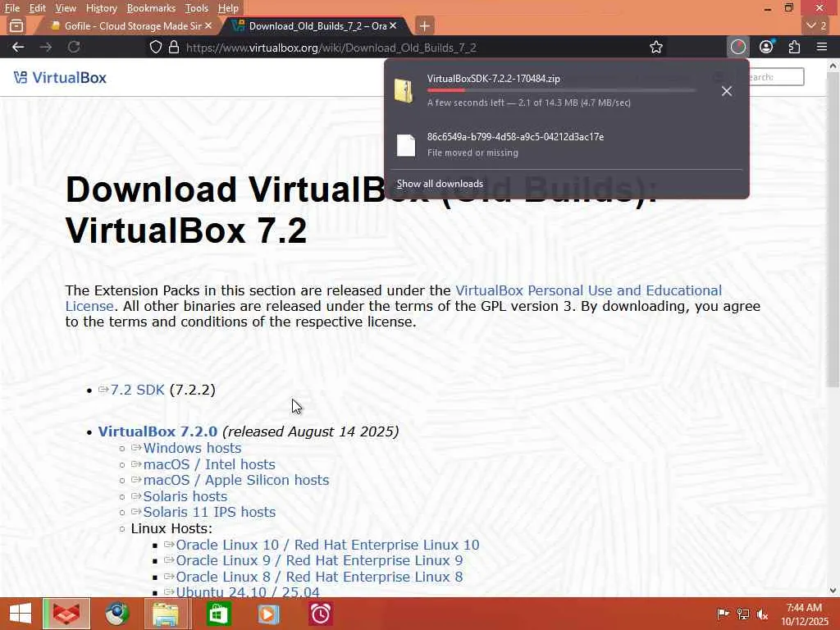The width and height of the screenshot is (840, 630).
Task: Open Oracle Linux 9 / RHEL 9 link
Action: pos(319,560)
